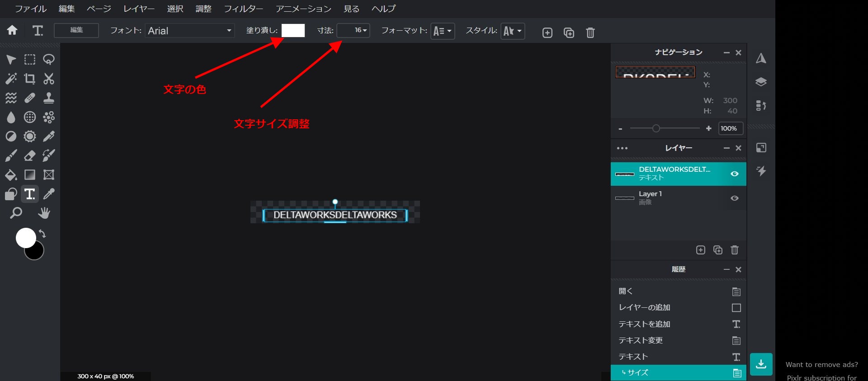Viewport: 868px width, 381px height.
Task: Swap foreground and background colors
Action: 42,234
